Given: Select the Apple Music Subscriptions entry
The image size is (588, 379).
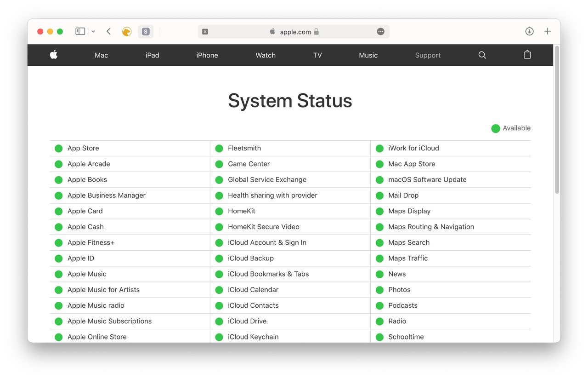Looking at the screenshot, I should pos(109,321).
